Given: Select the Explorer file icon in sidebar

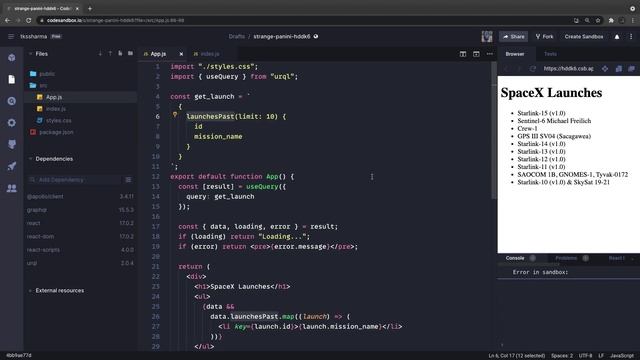Looking at the screenshot, I should coord(11,79).
